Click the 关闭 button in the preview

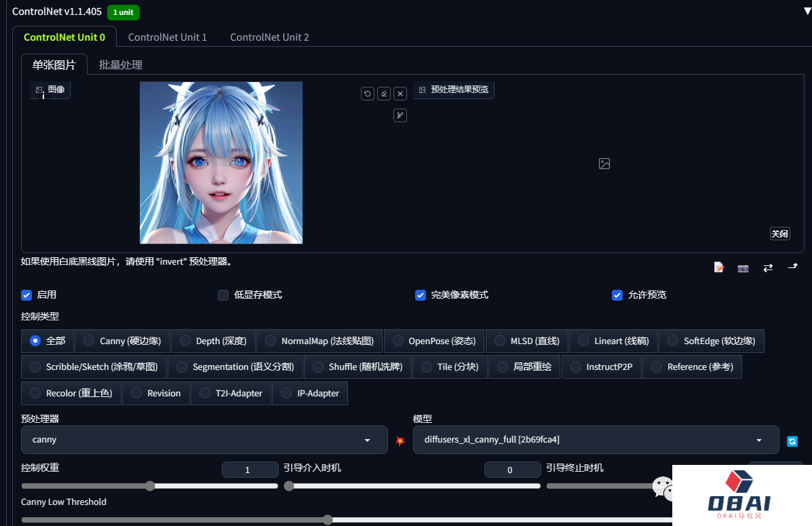click(779, 233)
